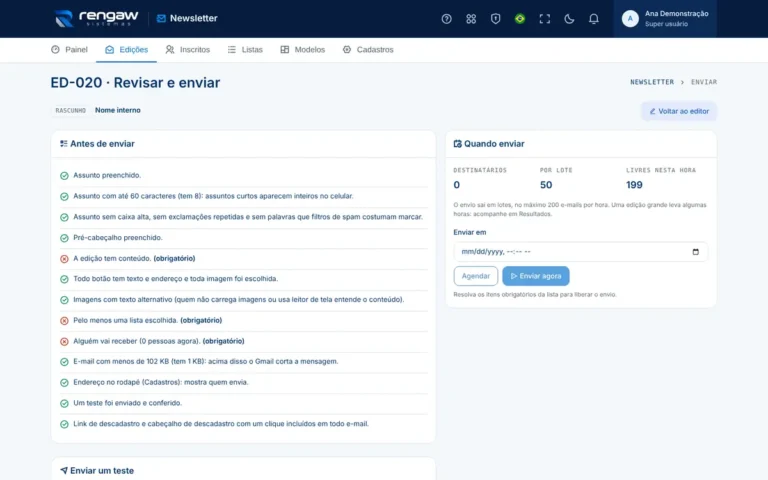Click the Quando enviar calendar icon
Screen dimensions: 768x480
click(457, 144)
